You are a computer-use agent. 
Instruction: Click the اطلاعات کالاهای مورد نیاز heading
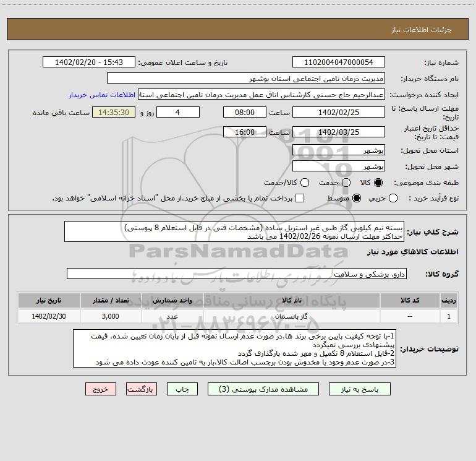pos(412,252)
